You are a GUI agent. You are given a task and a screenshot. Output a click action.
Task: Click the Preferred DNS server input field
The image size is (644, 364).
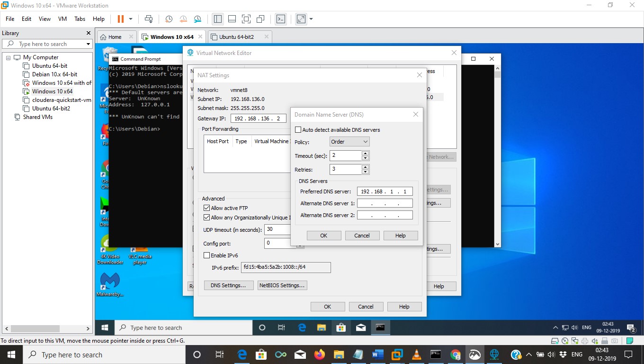385,191
